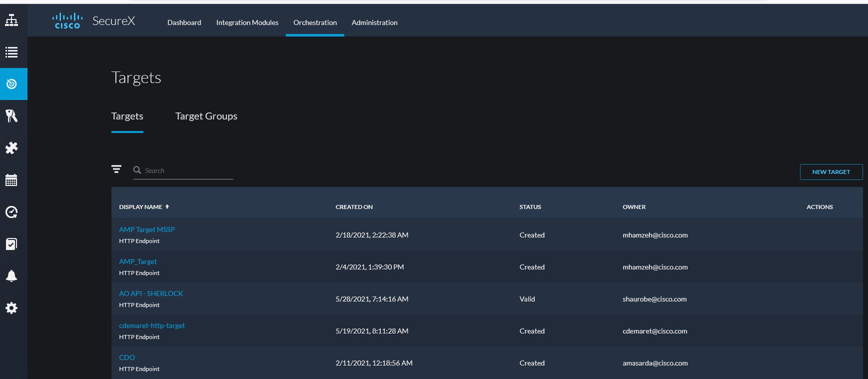Open the keys sidebar icon

click(11, 116)
